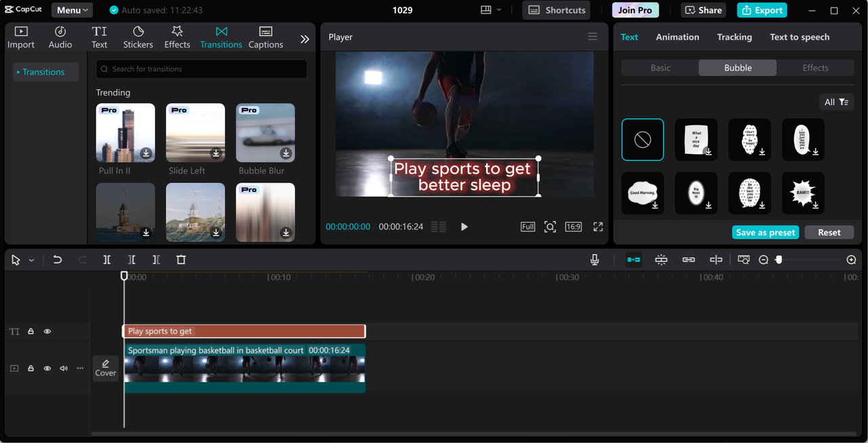Zoom in timeline with plus icon
868x443 pixels.
pos(852,260)
